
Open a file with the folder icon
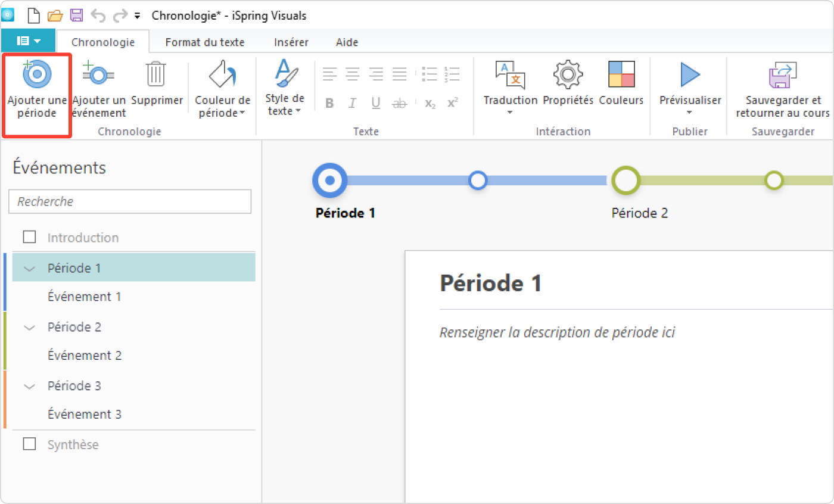55,15
